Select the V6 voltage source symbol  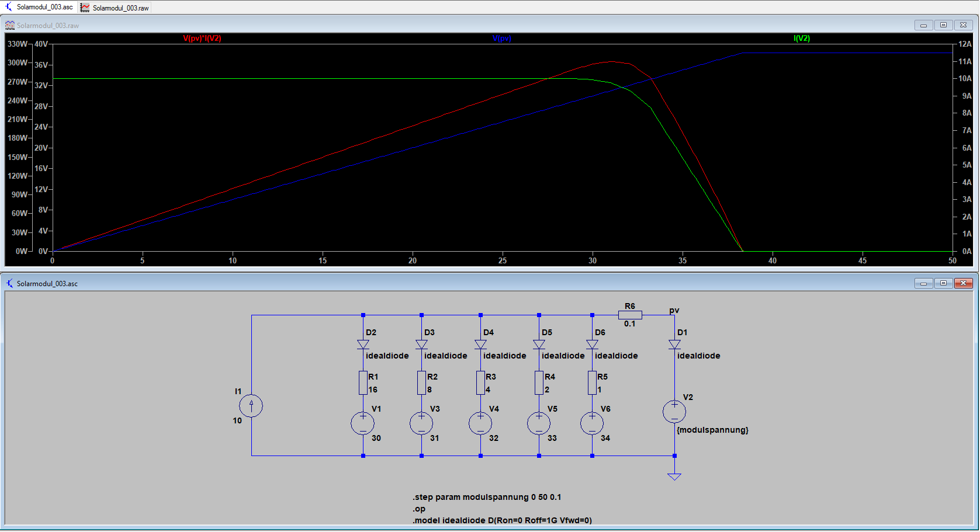click(x=592, y=423)
